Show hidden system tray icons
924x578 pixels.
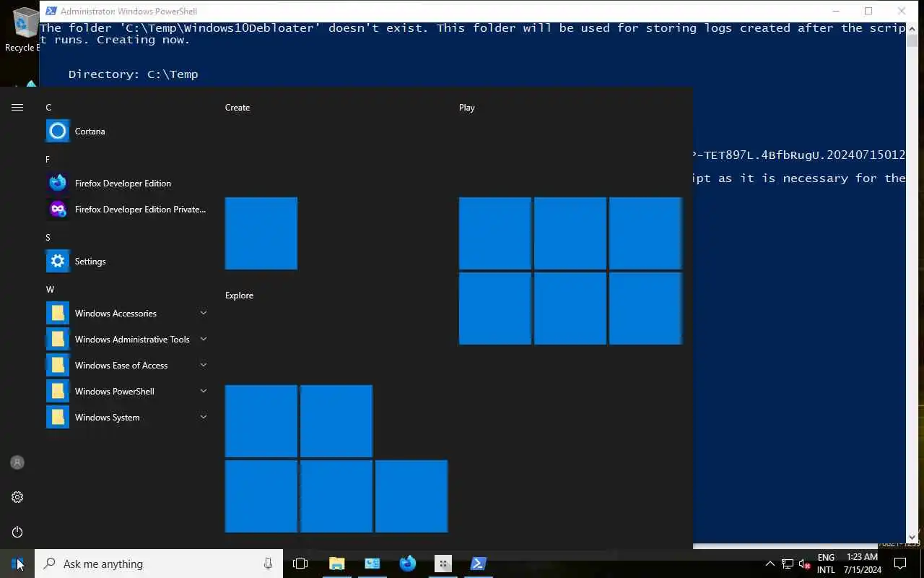770,564
